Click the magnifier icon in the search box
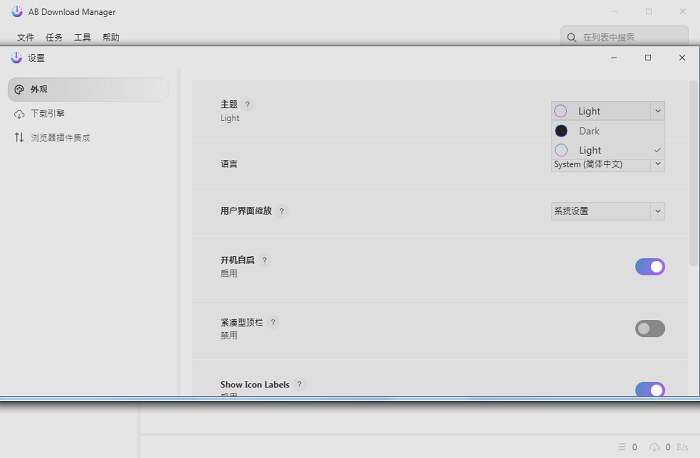This screenshot has width=700, height=458. [x=571, y=37]
